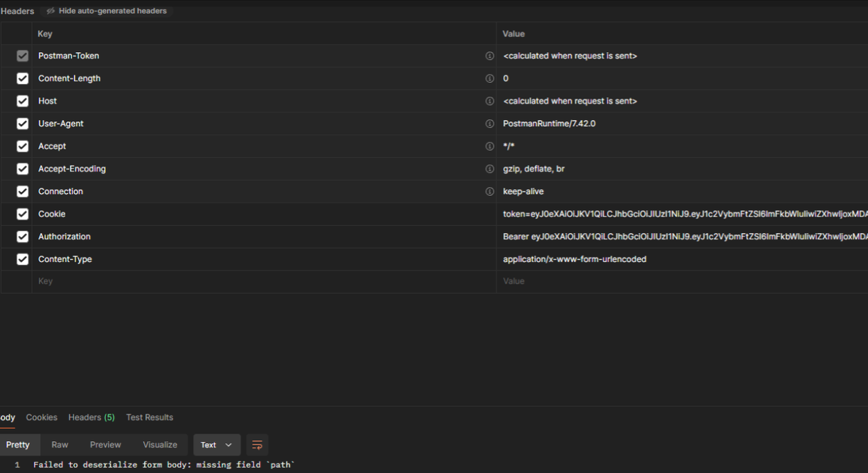Uncheck the Content-Type header checkbox
The height and width of the screenshot is (473, 868).
[22, 260]
